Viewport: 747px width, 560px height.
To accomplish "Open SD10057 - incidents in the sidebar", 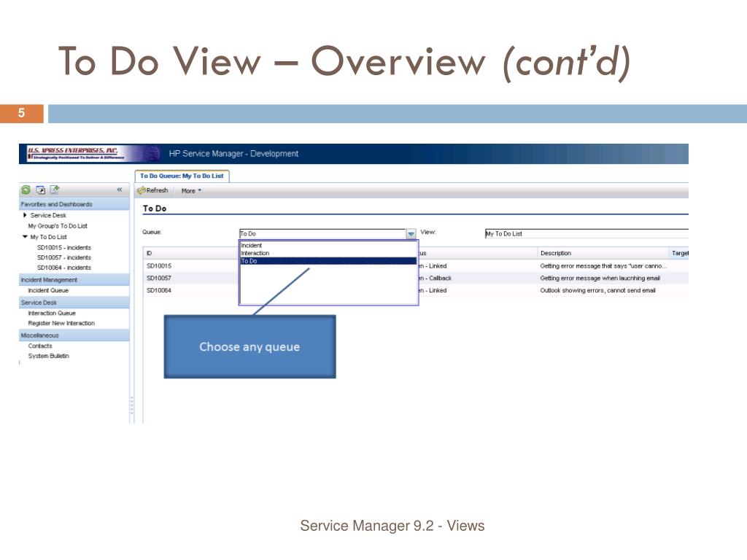I will [x=64, y=257].
